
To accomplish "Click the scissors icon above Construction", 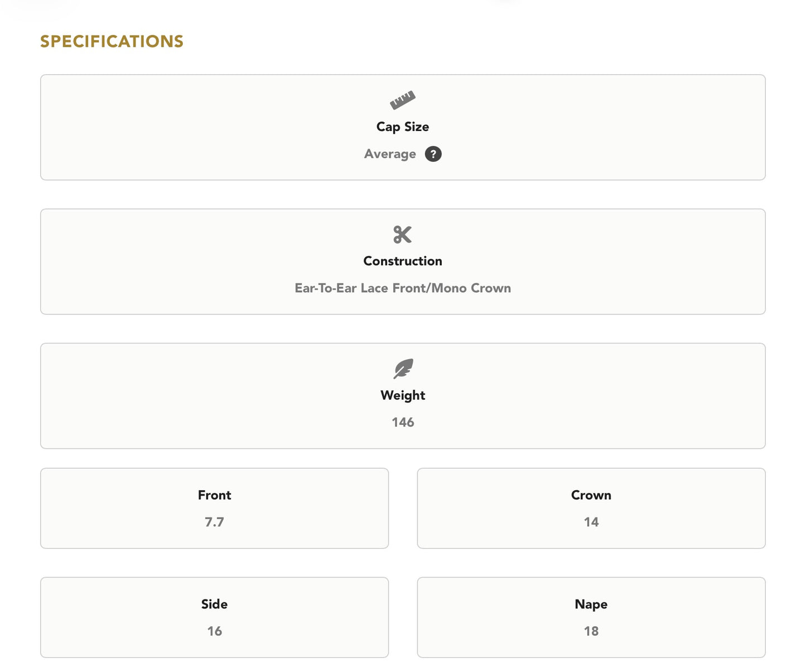I will [403, 235].
